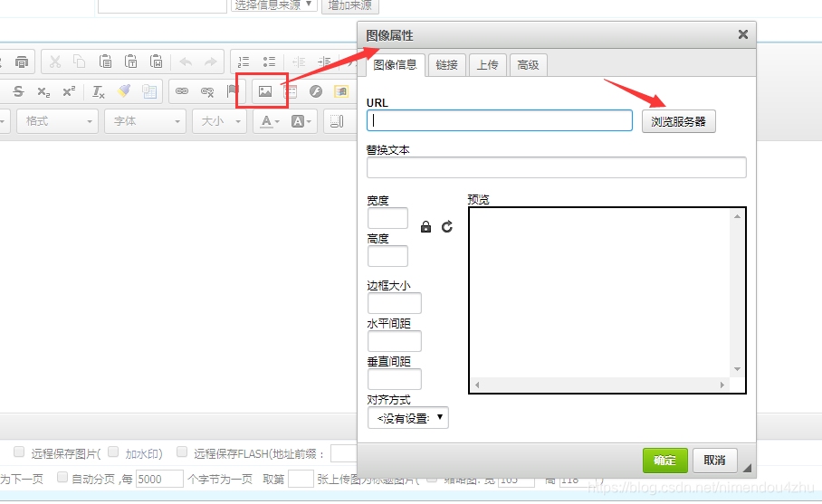Image resolution: width=822 pixels, height=504 pixels.
Task: Apply superscript formatting
Action: pyautogui.click(x=69, y=91)
